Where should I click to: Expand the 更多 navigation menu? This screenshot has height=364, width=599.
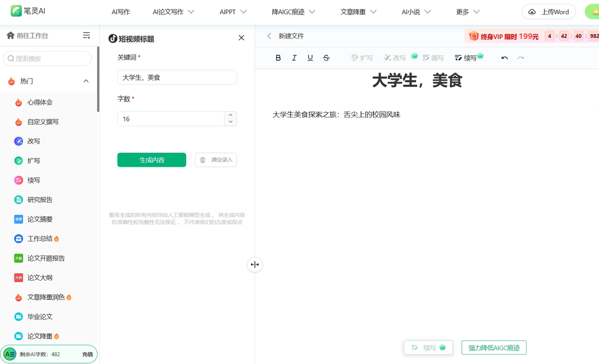[468, 12]
